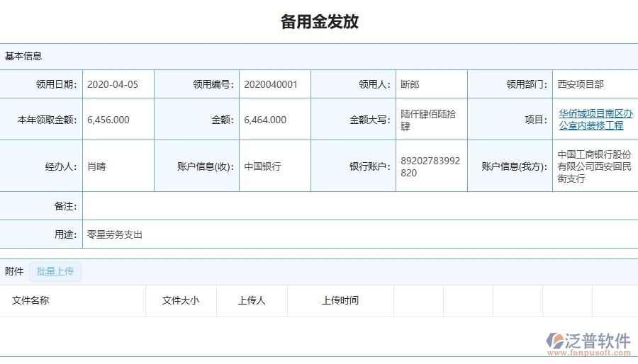Select the 金额大写 field text

pyautogui.click(x=428, y=120)
